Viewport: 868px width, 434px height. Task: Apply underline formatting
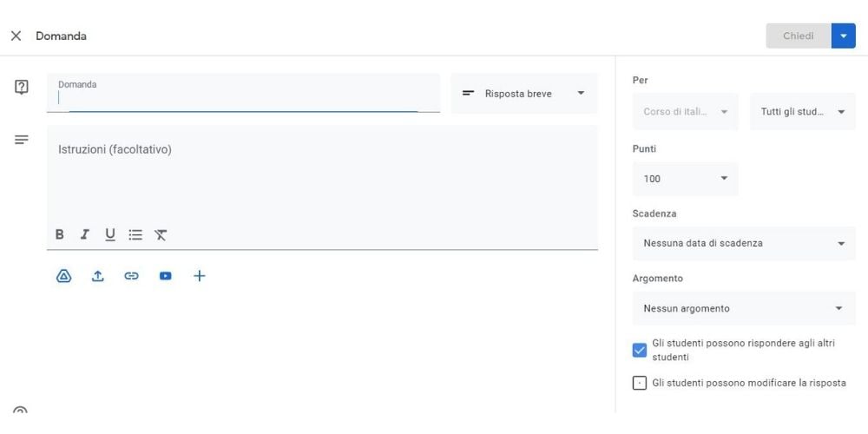coord(110,235)
